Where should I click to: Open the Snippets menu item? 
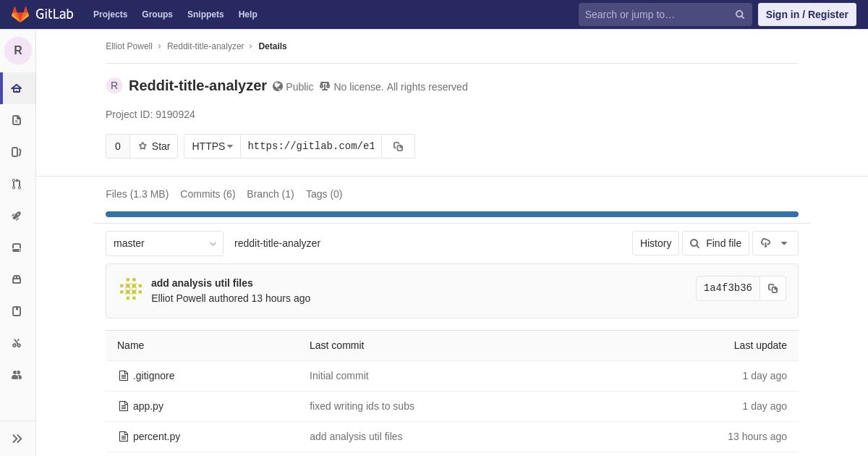point(205,14)
